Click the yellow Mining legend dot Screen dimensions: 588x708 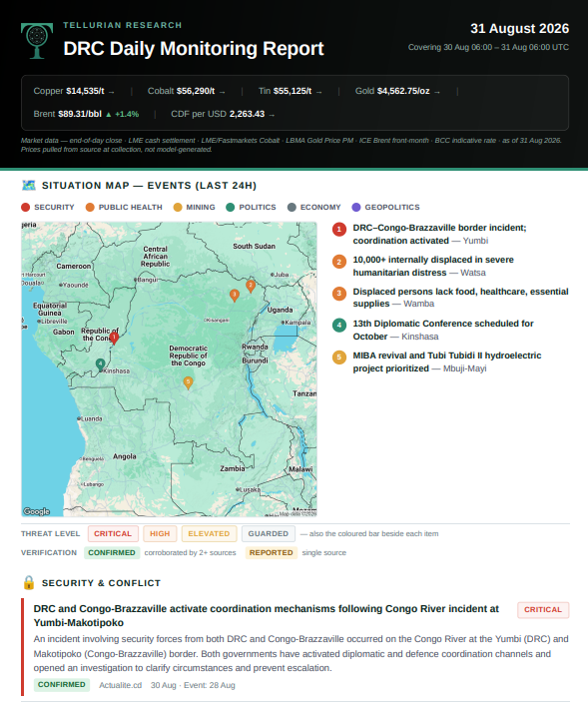(178, 208)
